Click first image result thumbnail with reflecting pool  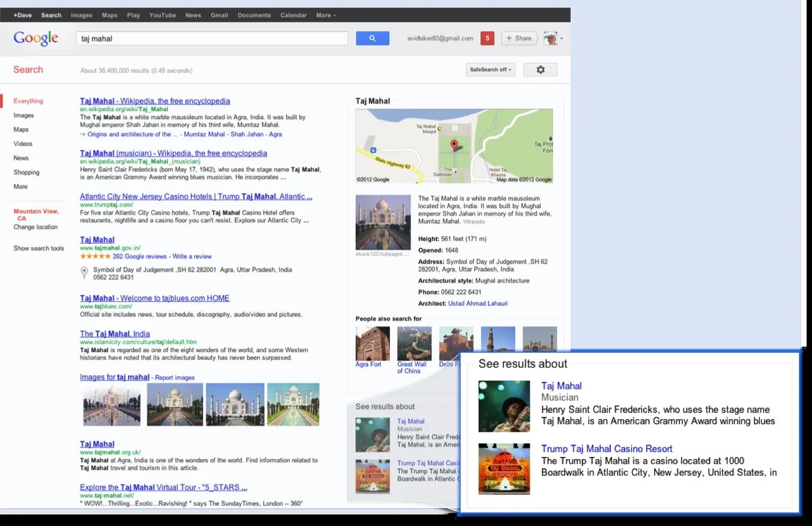pyautogui.click(x=112, y=404)
